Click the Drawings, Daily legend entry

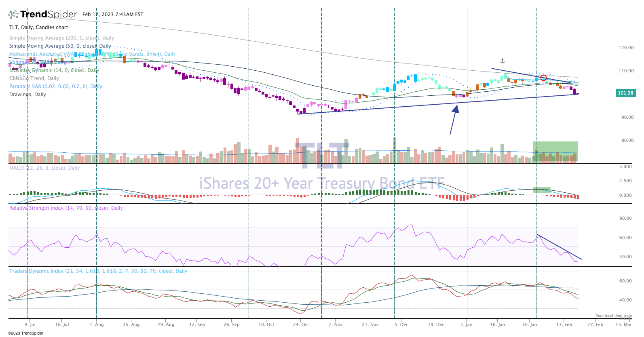27,95
